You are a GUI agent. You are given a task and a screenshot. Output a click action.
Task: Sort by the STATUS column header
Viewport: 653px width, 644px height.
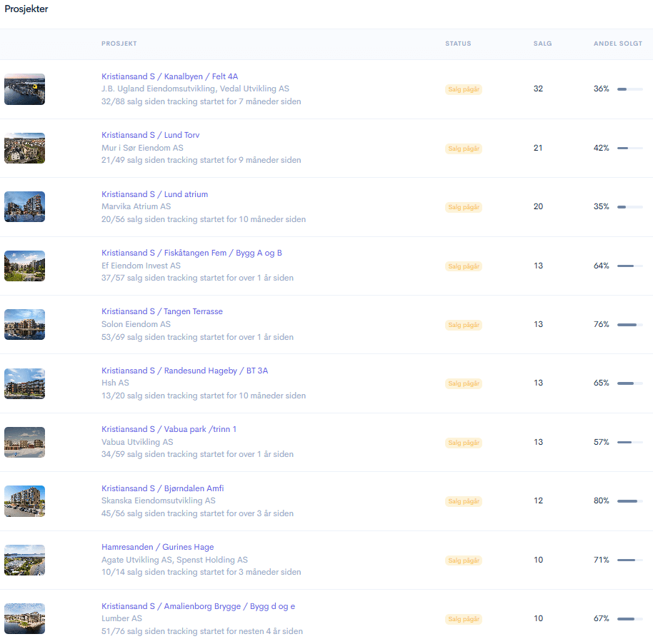click(458, 44)
